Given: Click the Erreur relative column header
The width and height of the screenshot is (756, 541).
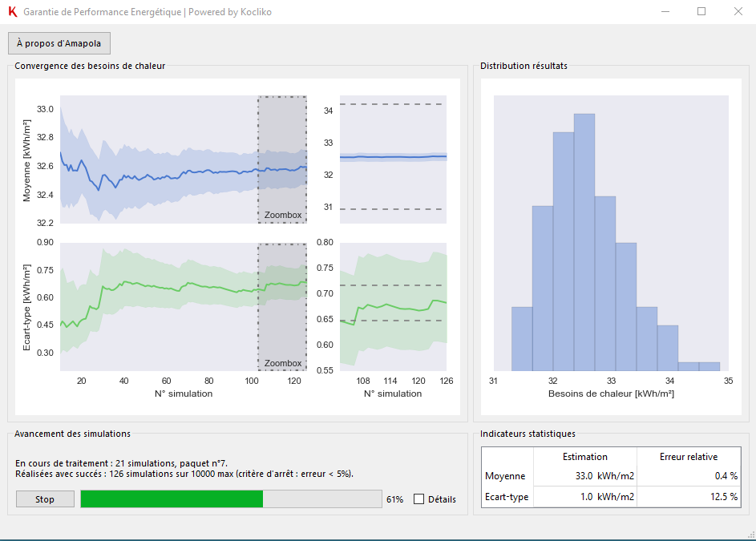Looking at the screenshot, I should (x=689, y=457).
